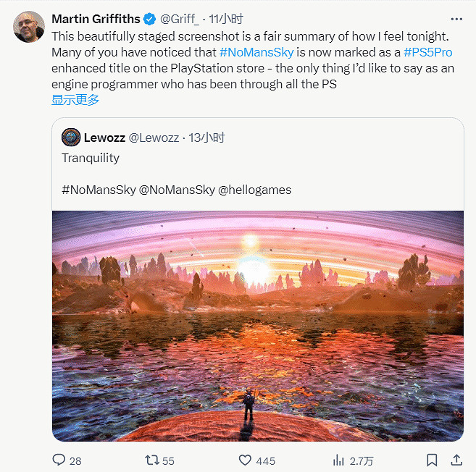The image size is (476, 472).
Task: Open the quoted tweet's 13小时 timestamp
Action: tap(206, 138)
